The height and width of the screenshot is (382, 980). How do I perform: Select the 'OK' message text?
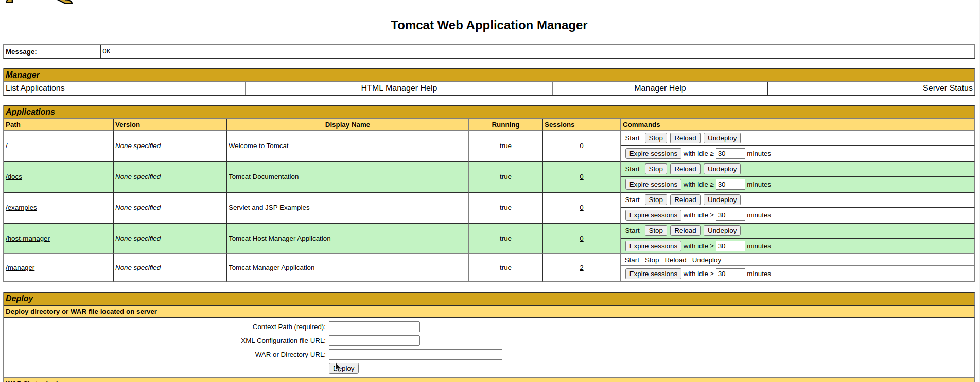point(107,51)
